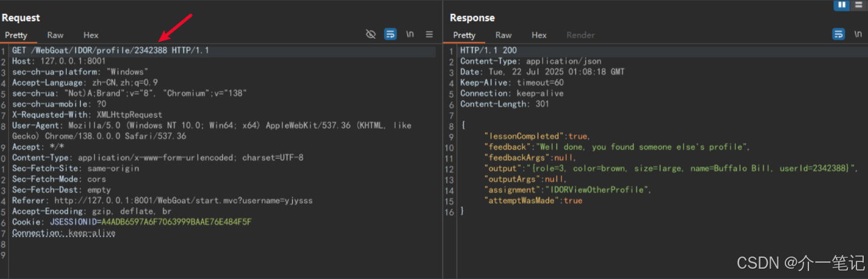
Task: Click the response Content-Type: application/json header
Action: pos(531,61)
